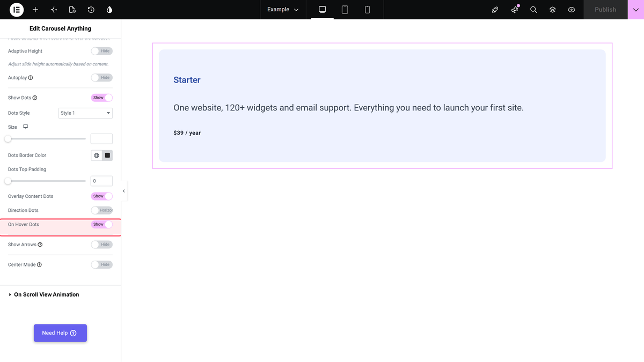Click the Dots Top Padding value field
The height and width of the screenshot is (362, 644).
101,181
